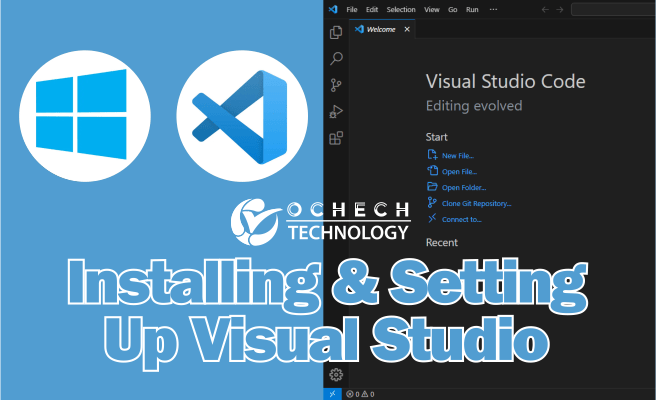Click the command center search box
This screenshot has width=656, height=400.
(613, 9)
